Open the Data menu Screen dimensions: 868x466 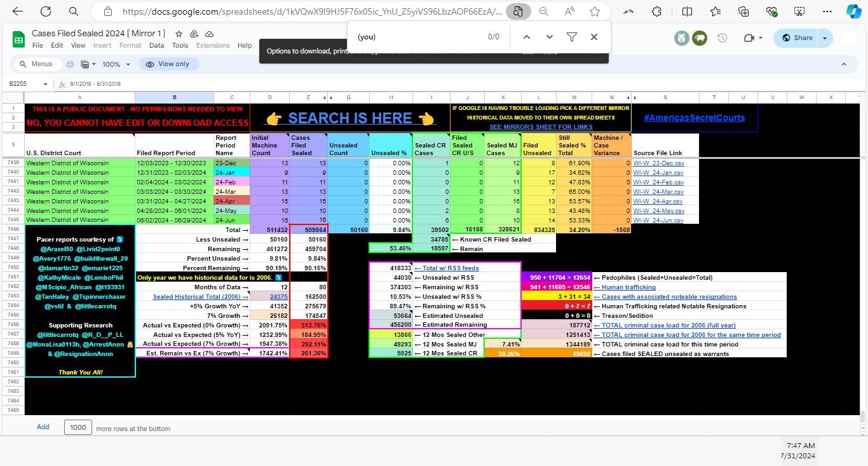coord(156,45)
